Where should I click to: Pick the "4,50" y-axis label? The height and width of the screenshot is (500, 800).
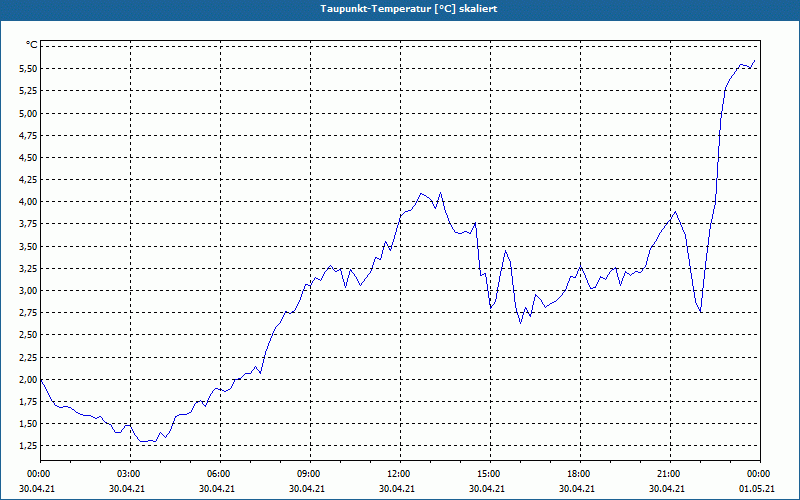[29, 158]
